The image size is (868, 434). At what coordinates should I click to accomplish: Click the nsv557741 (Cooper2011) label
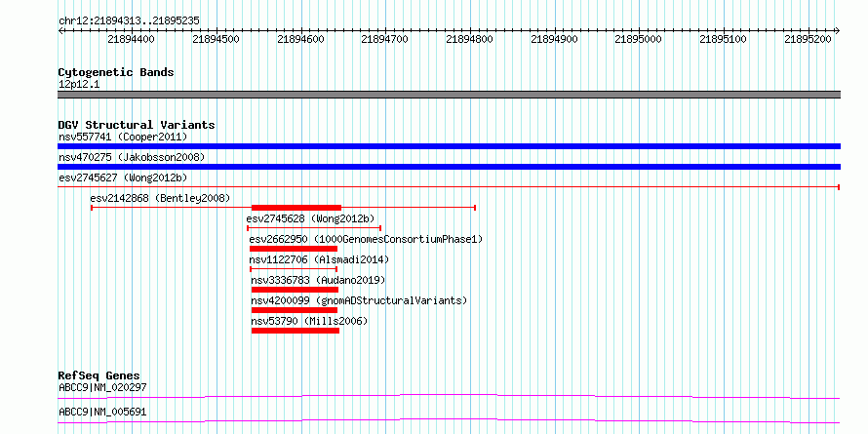[x=123, y=137]
